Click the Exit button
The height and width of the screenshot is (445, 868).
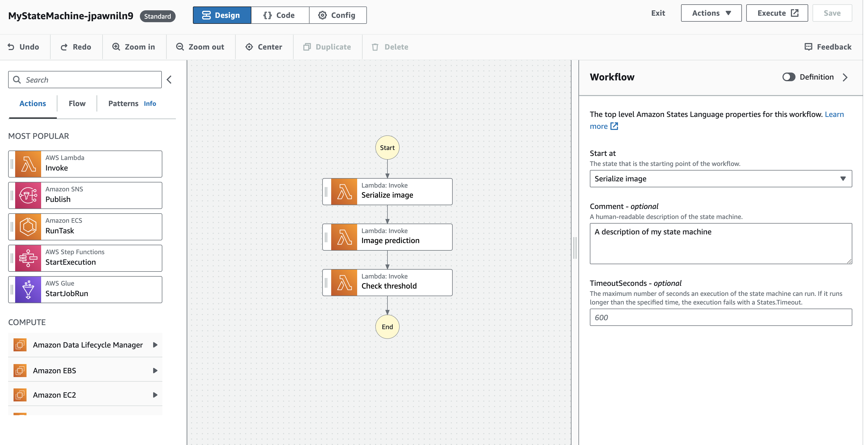[x=658, y=13]
